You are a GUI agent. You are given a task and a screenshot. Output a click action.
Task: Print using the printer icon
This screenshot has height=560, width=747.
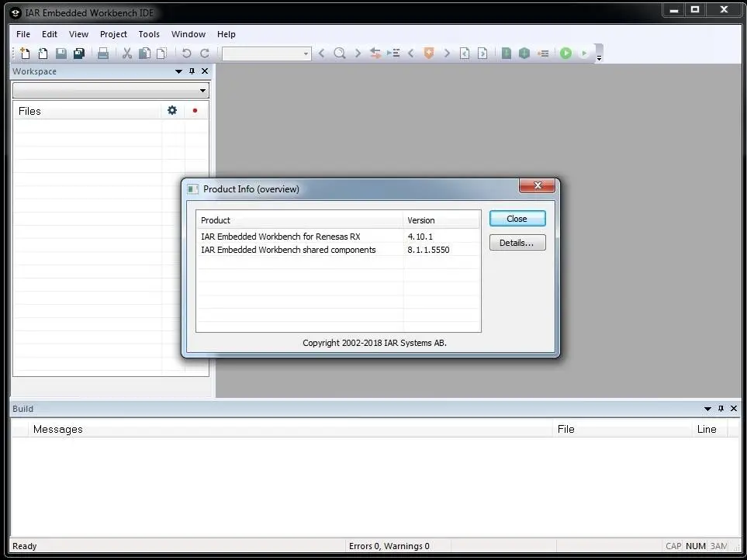103,54
